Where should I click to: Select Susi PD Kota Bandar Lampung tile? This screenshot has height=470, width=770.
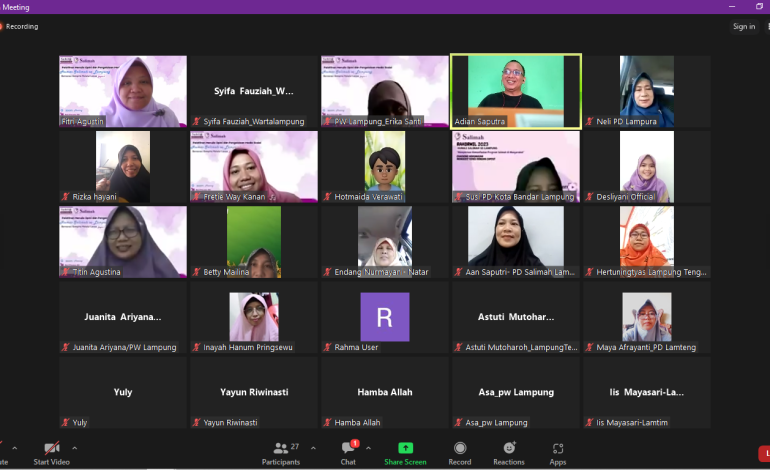(516, 166)
